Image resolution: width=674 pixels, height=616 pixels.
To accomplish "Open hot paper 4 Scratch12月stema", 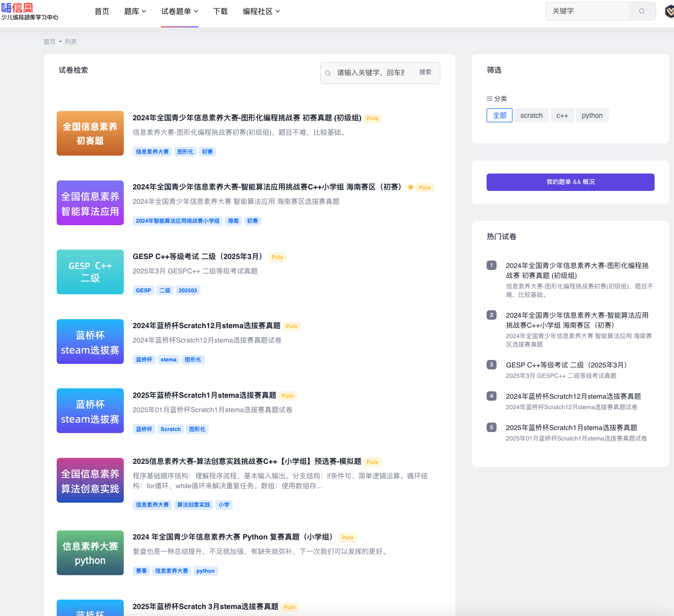I will pos(573,396).
